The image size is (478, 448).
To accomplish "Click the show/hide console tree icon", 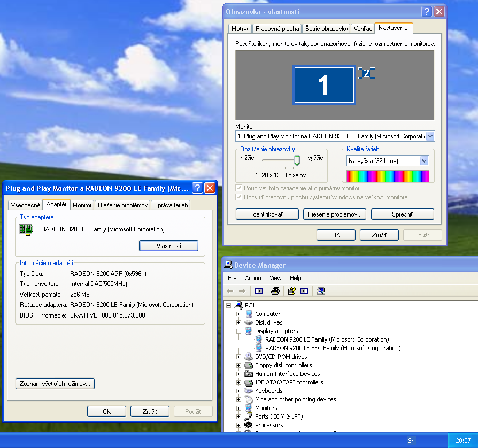I will tap(259, 291).
